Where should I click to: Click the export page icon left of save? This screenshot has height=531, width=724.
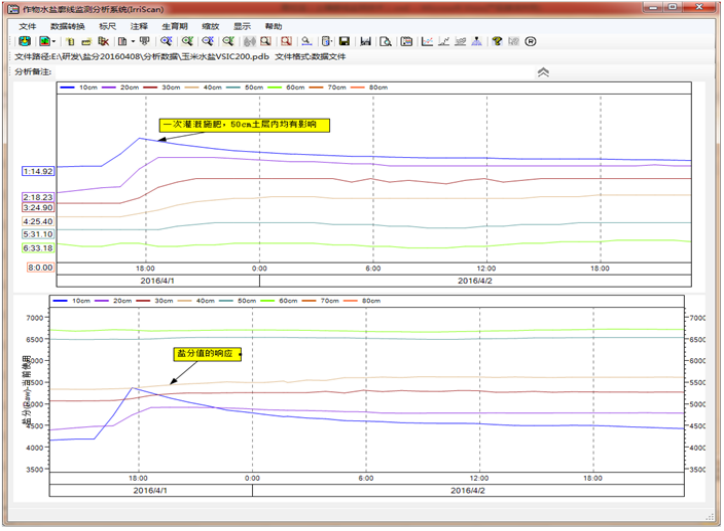326,41
